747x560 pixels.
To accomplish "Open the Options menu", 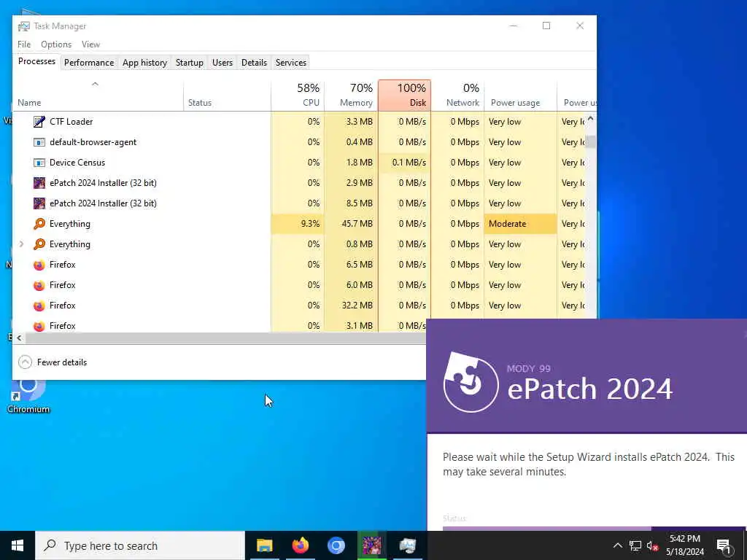I will click(x=56, y=44).
